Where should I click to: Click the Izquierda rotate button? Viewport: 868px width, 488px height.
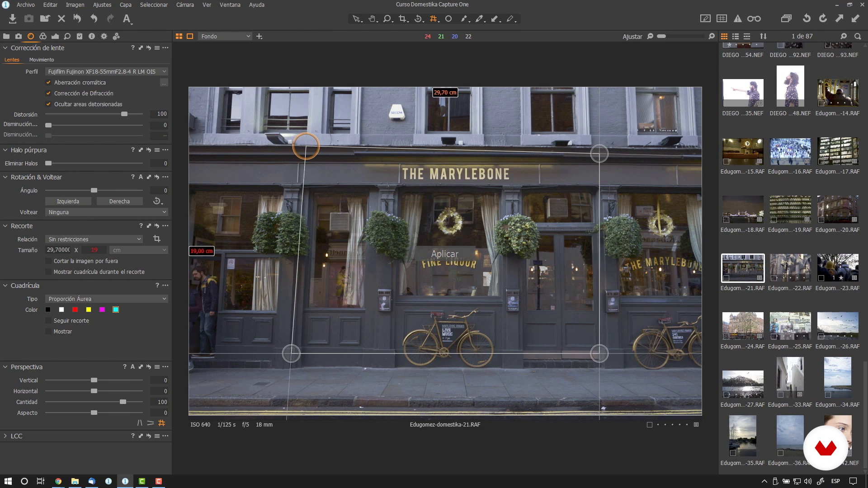click(68, 201)
